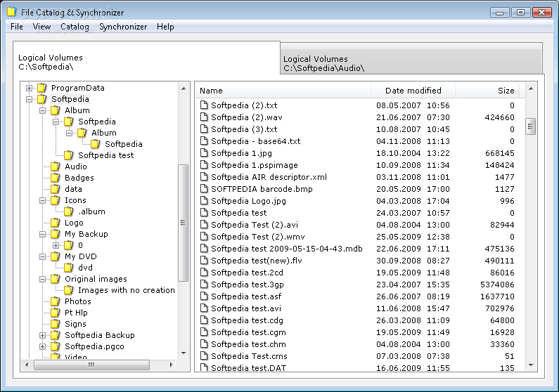Open the Catalog menu

[75, 27]
